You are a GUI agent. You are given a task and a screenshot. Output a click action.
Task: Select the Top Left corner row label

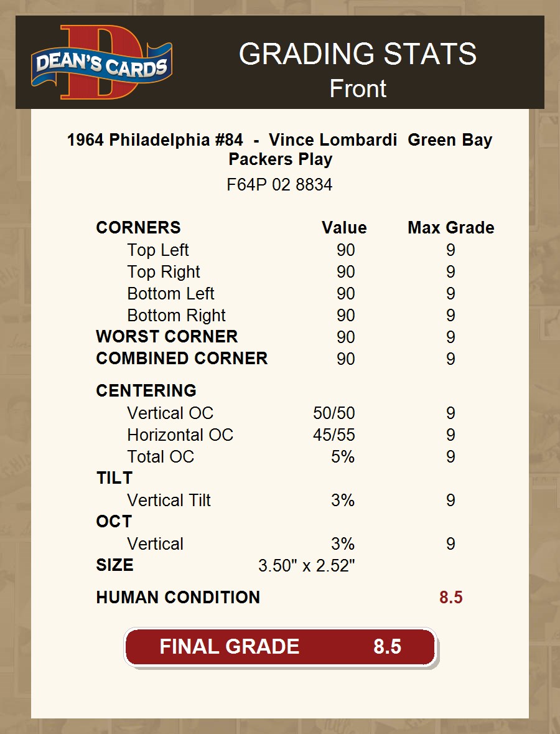click(x=157, y=250)
